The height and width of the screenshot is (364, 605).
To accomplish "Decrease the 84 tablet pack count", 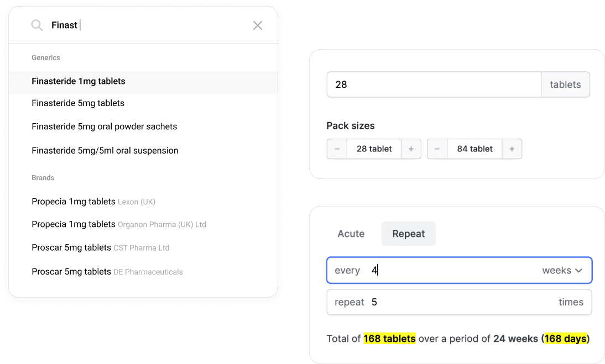I will 437,149.
